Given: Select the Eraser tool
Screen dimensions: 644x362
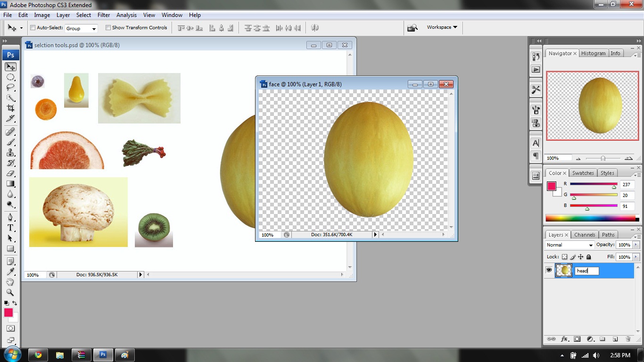Looking at the screenshot, I should 10,173.
